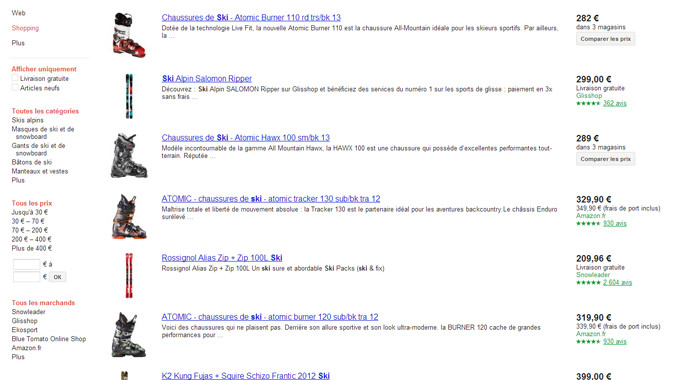Switch to the Web search tab
This screenshot has width=700, height=380.
click(19, 13)
